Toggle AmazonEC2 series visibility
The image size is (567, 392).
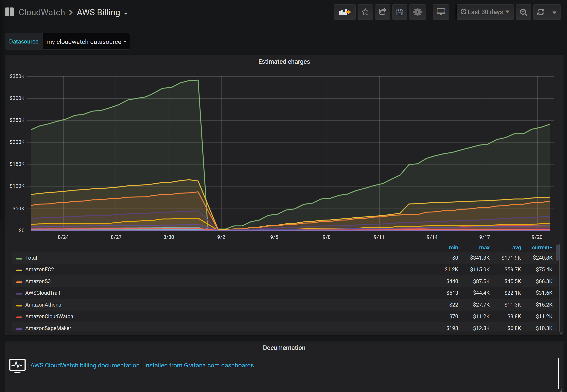40,269
